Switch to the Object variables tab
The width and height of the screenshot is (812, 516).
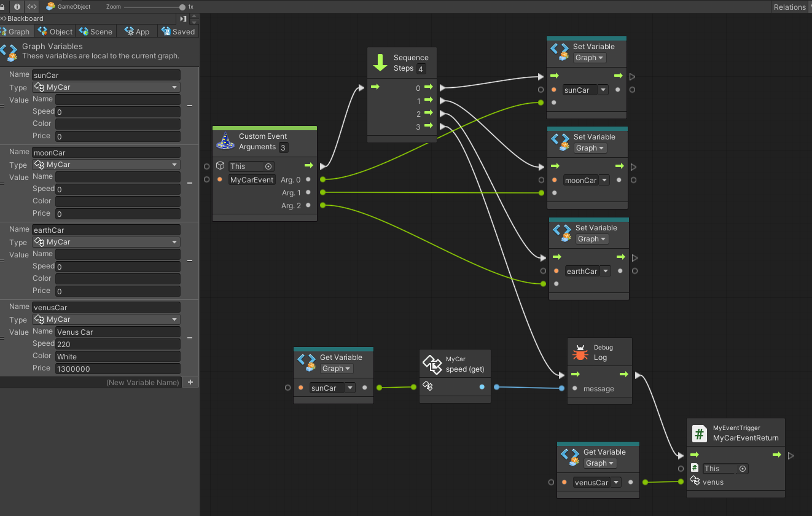[x=55, y=31]
